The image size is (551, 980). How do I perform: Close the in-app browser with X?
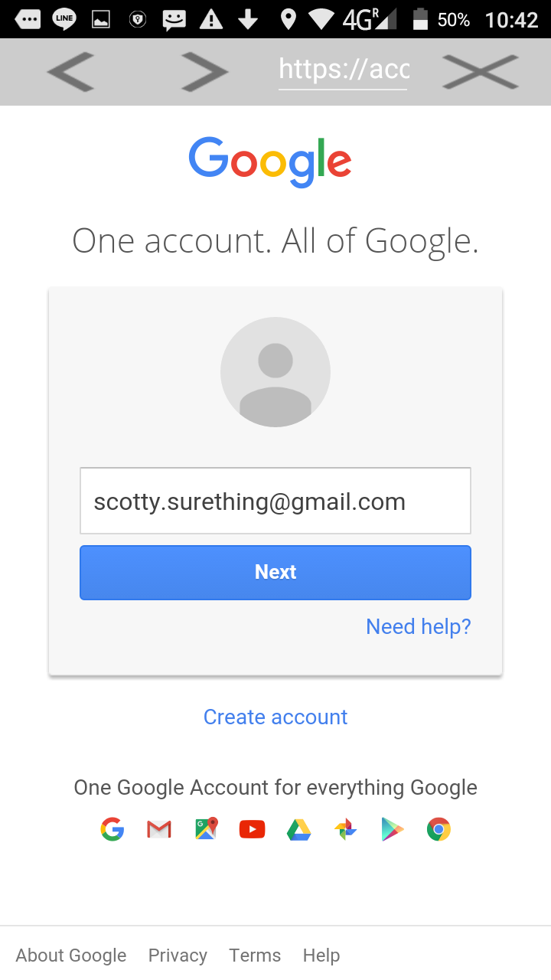coord(481,72)
